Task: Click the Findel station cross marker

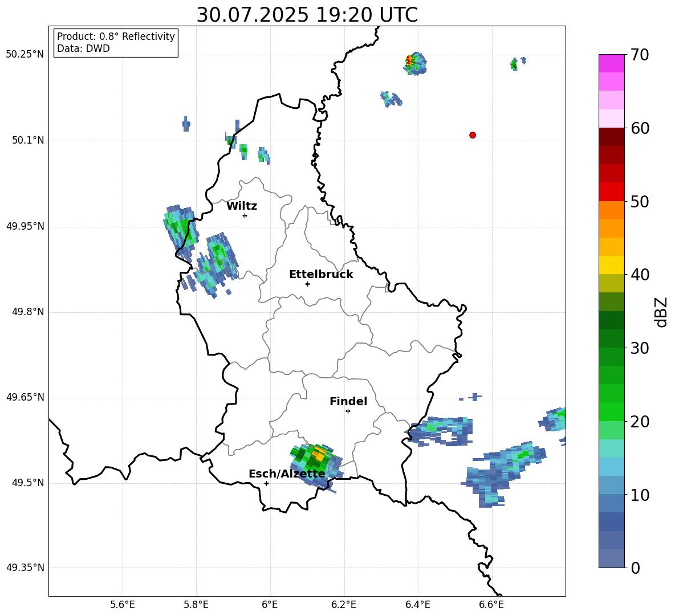Action: [x=348, y=411]
